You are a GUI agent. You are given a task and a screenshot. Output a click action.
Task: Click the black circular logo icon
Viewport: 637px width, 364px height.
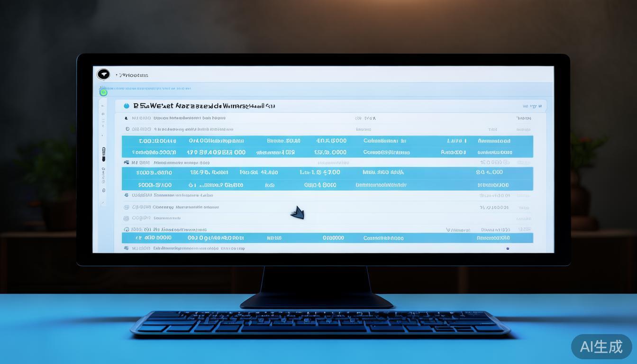click(x=103, y=74)
